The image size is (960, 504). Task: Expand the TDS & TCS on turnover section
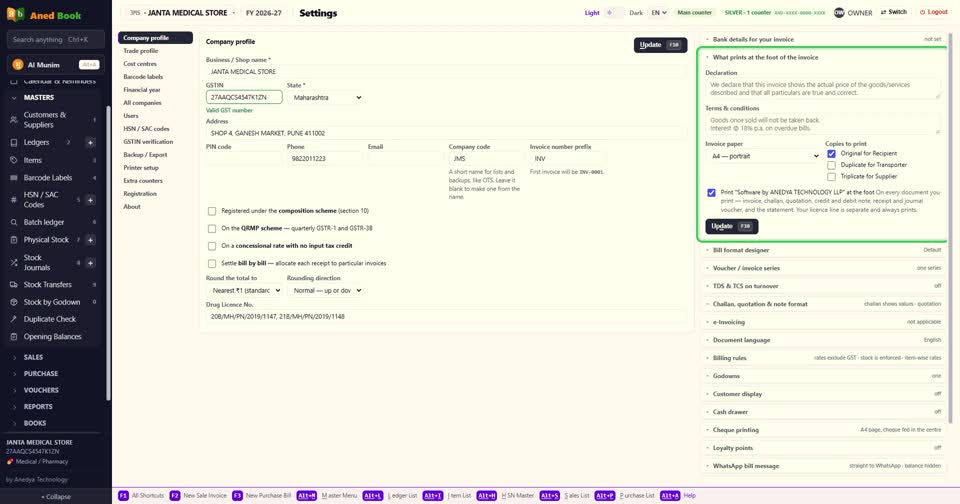tap(823, 286)
